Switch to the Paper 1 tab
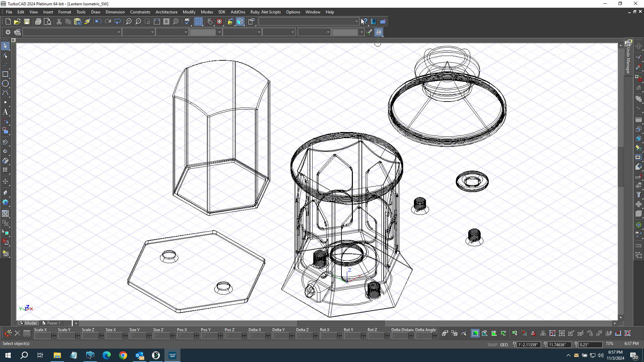644x362 pixels. [x=54, y=323]
